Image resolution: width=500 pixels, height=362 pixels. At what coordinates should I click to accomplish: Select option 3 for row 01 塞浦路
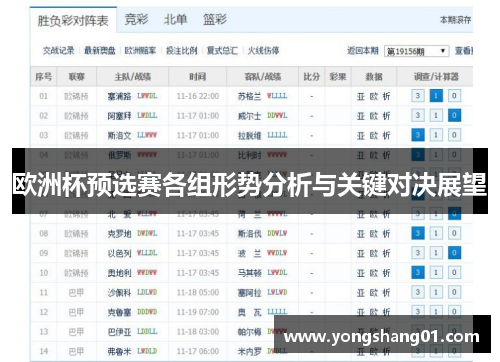[x=418, y=96]
